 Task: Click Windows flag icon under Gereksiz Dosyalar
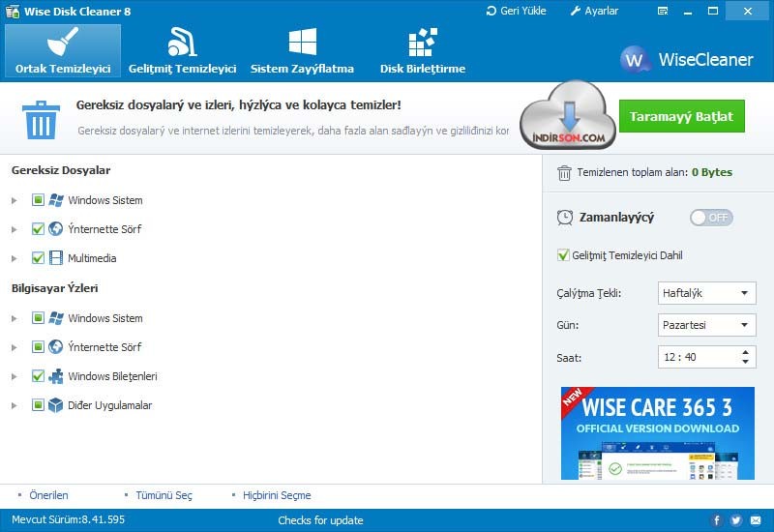(x=56, y=200)
